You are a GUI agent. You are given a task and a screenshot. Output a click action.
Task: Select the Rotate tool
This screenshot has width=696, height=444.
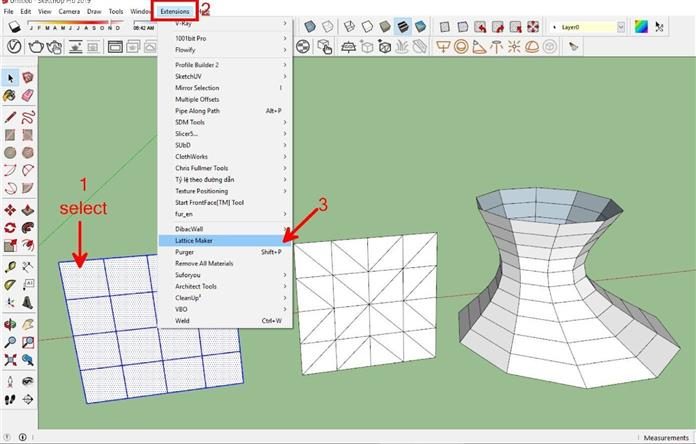pyautogui.click(x=10, y=228)
